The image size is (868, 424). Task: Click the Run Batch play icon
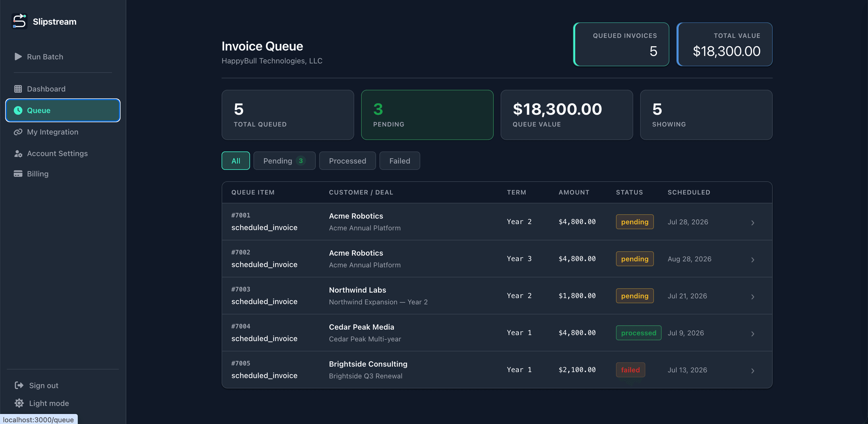click(18, 57)
